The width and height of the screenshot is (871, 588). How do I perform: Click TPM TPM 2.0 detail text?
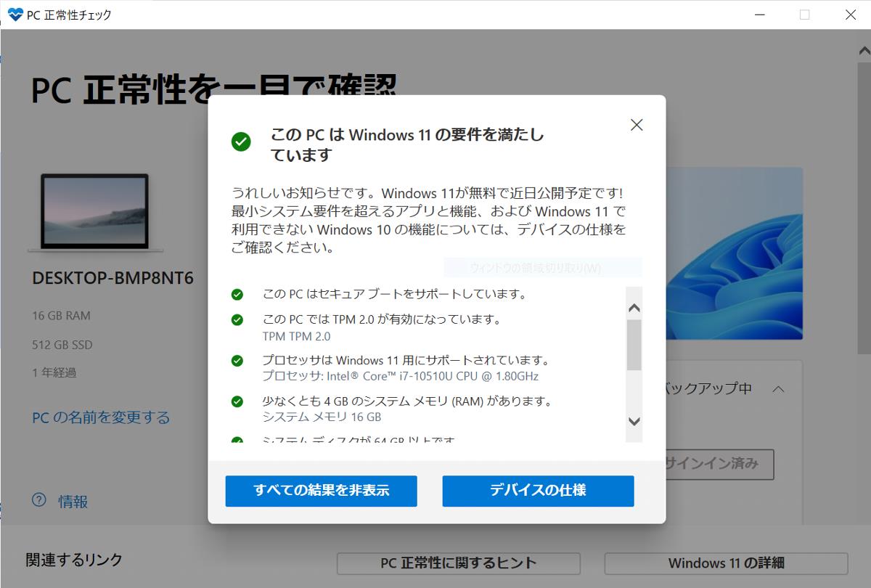(296, 336)
